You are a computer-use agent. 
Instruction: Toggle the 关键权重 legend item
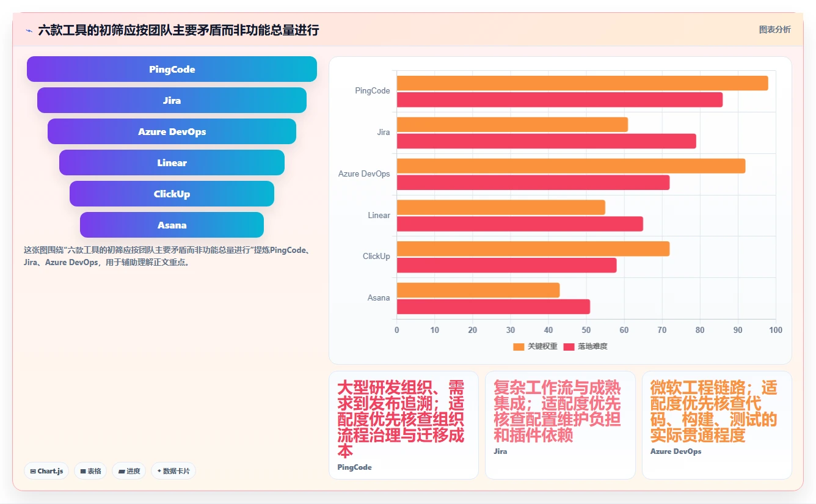click(535, 346)
